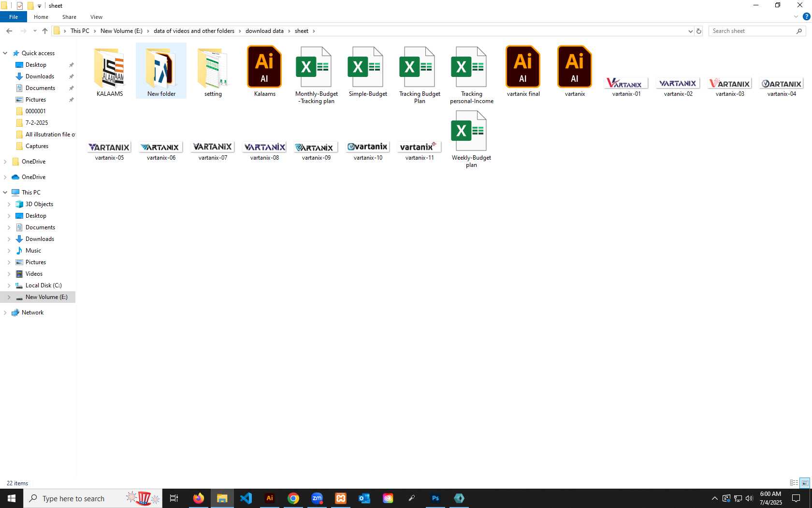This screenshot has height=508, width=812.
Task: Select vartanix final Illustrator file
Action: (523, 72)
